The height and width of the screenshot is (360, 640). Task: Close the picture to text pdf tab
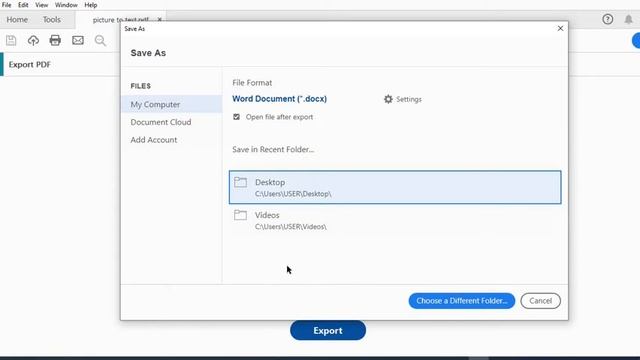click(160, 20)
